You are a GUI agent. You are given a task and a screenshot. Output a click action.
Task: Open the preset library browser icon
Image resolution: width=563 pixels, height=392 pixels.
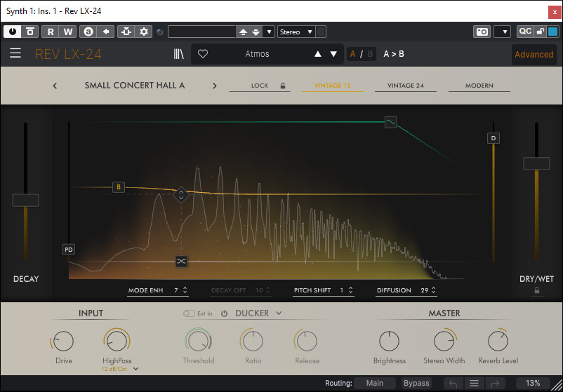pos(179,54)
